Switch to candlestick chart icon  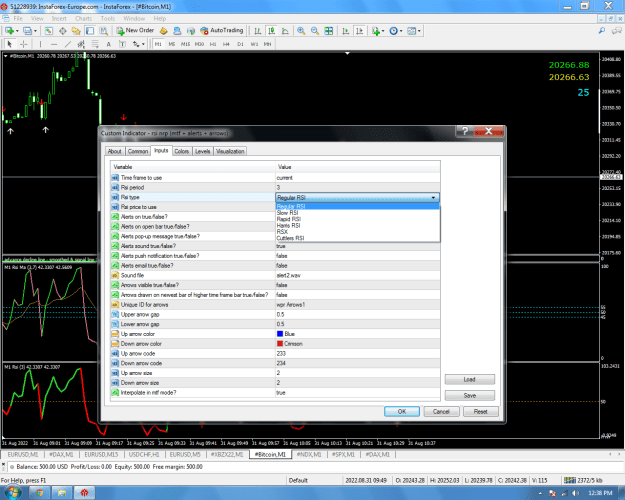coord(271,31)
